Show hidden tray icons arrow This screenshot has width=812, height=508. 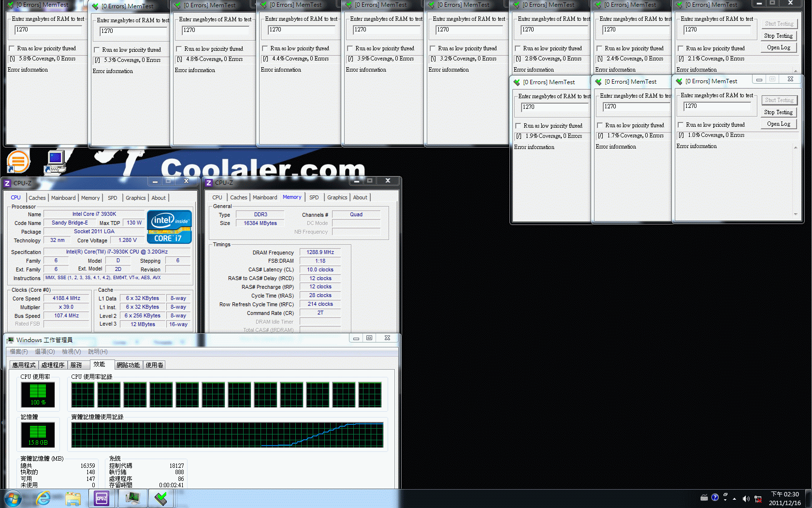pos(735,498)
